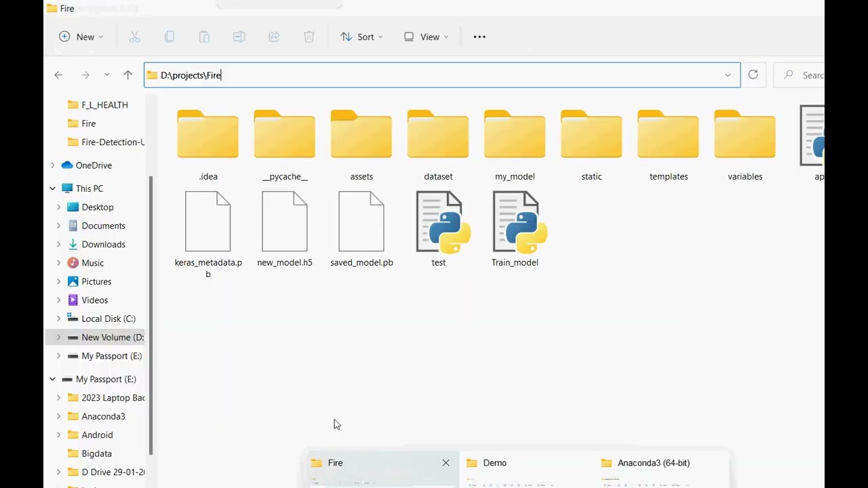Go up one folder level
The width and height of the screenshot is (868, 488).
pyautogui.click(x=127, y=75)
